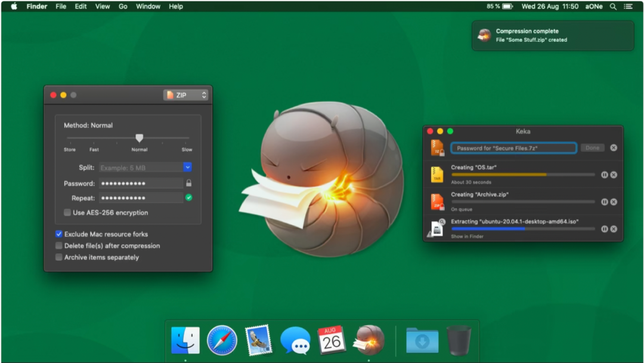Open the ZIP format dropdown
This screenshot has width=644, height=363.
(x=185, y=95)
